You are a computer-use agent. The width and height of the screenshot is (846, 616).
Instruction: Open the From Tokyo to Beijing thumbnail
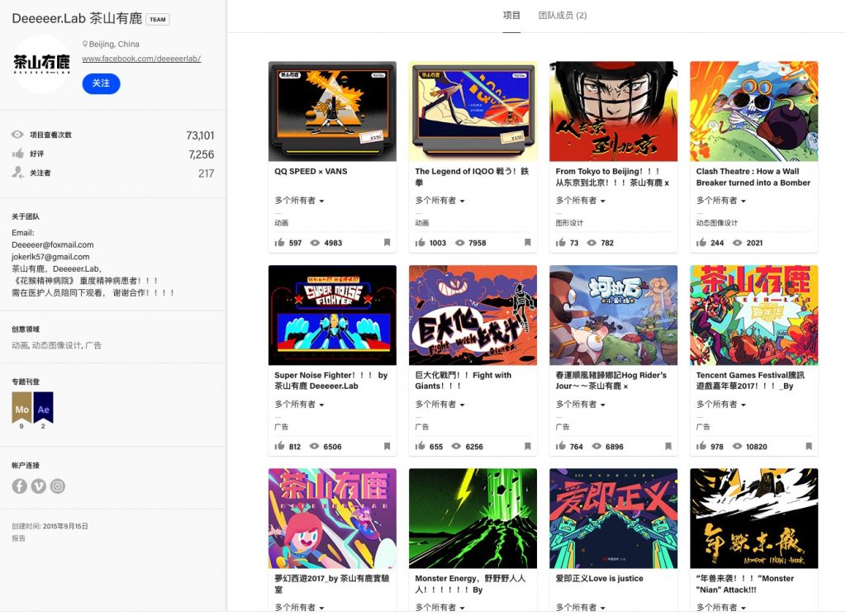(x=614, y=111)
